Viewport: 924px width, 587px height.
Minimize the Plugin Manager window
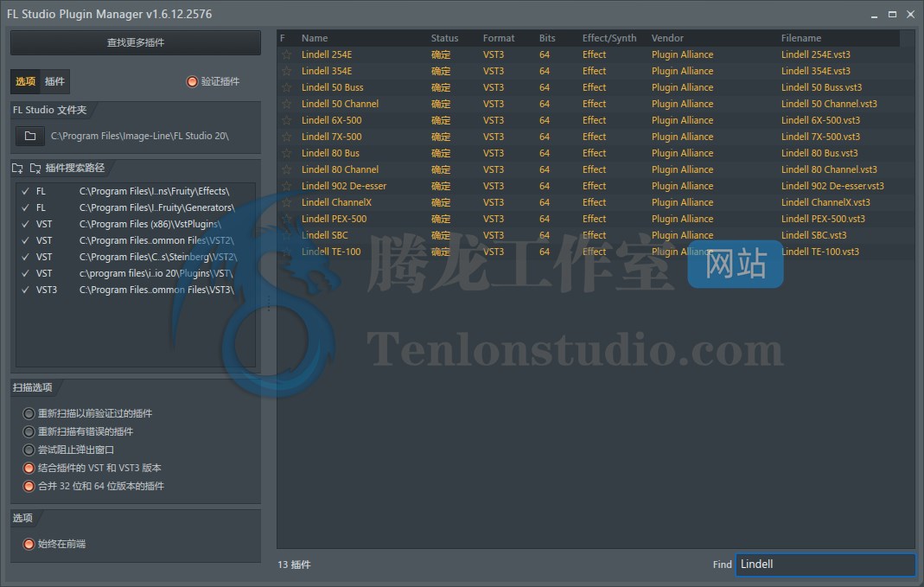pyautogui.click(x=874, y=15)
